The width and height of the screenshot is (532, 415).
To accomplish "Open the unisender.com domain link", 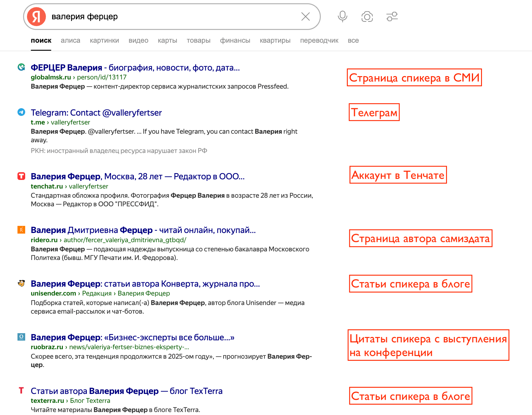I will pyautogui.click(x=53, y=293).
